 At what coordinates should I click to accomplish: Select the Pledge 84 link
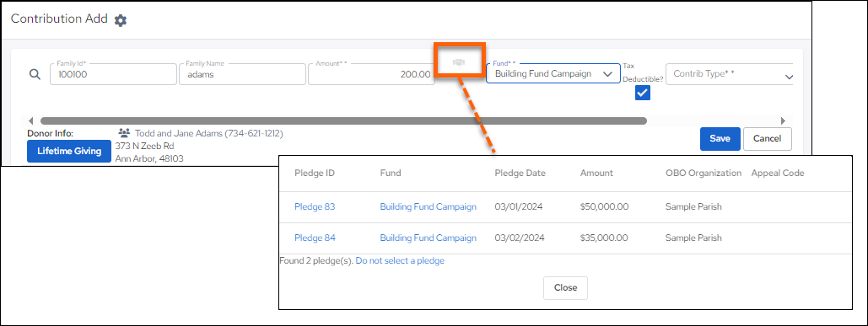[315, 238]
